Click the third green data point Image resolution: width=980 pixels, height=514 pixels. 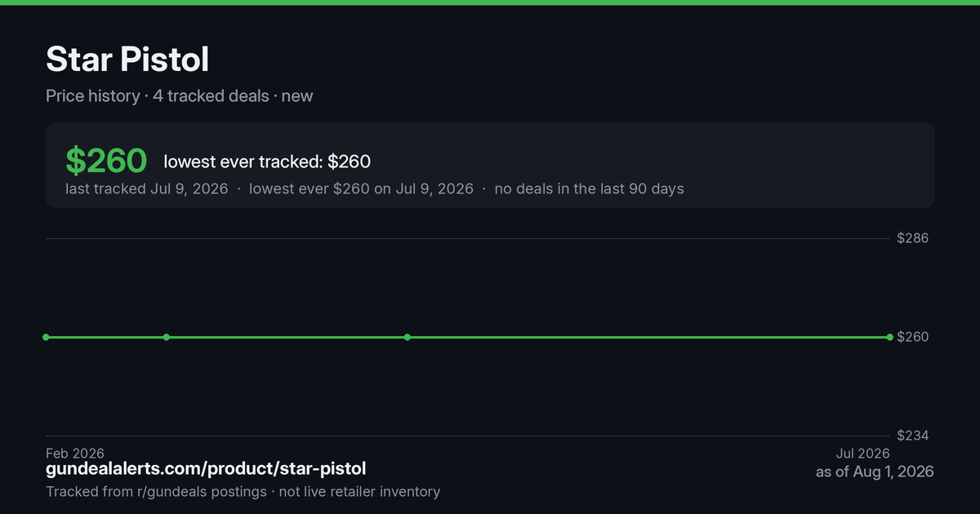(408, 337)
